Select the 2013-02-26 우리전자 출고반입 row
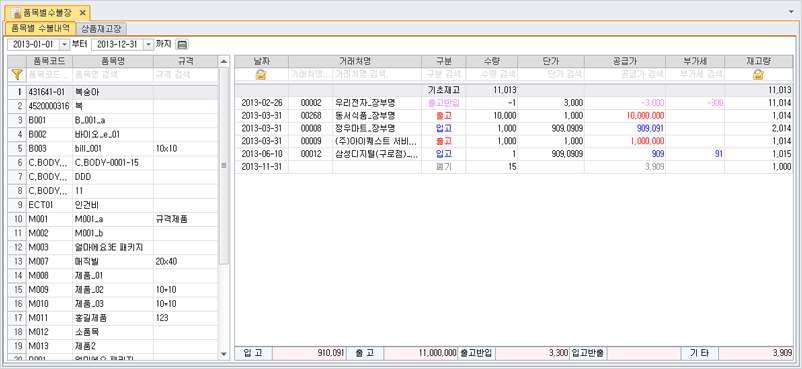 click(x=514, y=103)
